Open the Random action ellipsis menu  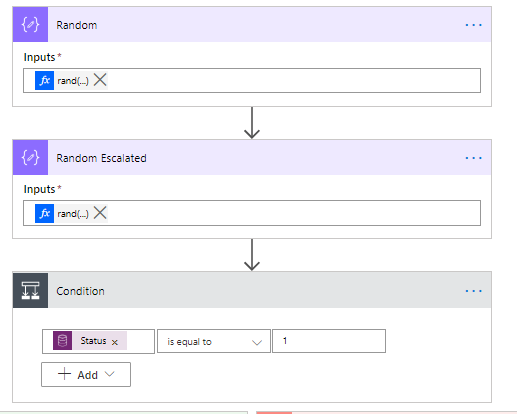pos(474,25)
